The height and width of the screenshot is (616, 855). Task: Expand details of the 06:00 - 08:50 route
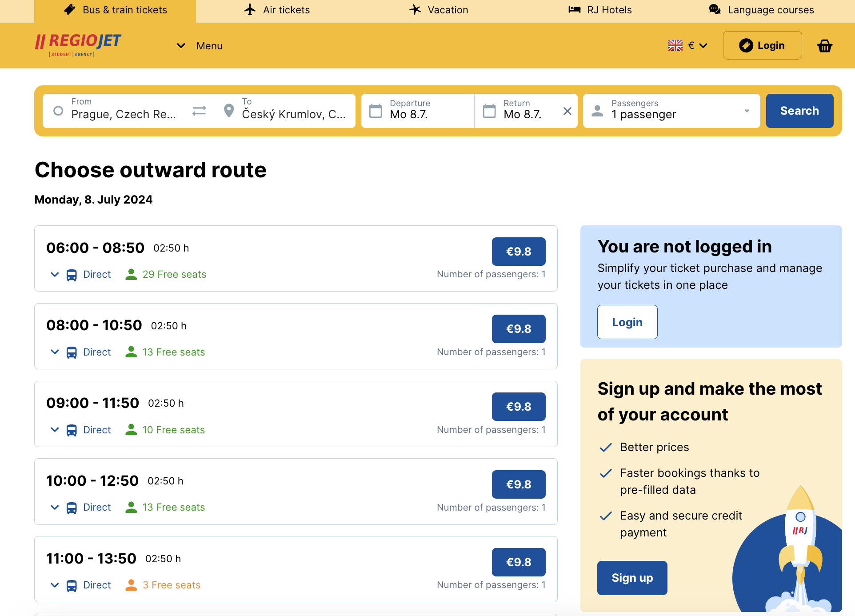(55, 275)
